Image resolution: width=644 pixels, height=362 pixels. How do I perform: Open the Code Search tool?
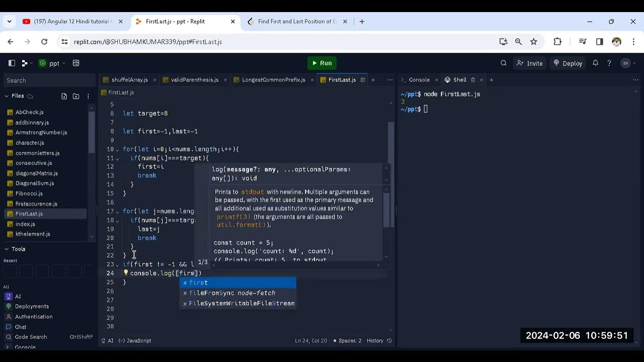(31, 337)
